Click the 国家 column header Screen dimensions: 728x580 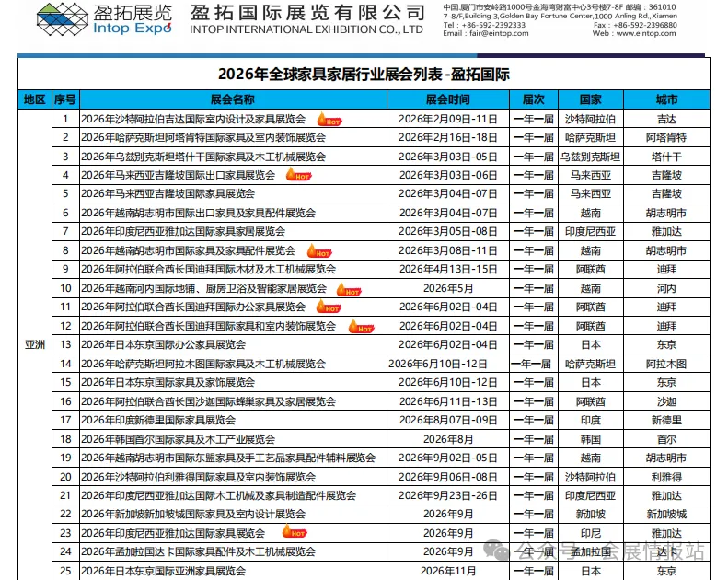591,99
